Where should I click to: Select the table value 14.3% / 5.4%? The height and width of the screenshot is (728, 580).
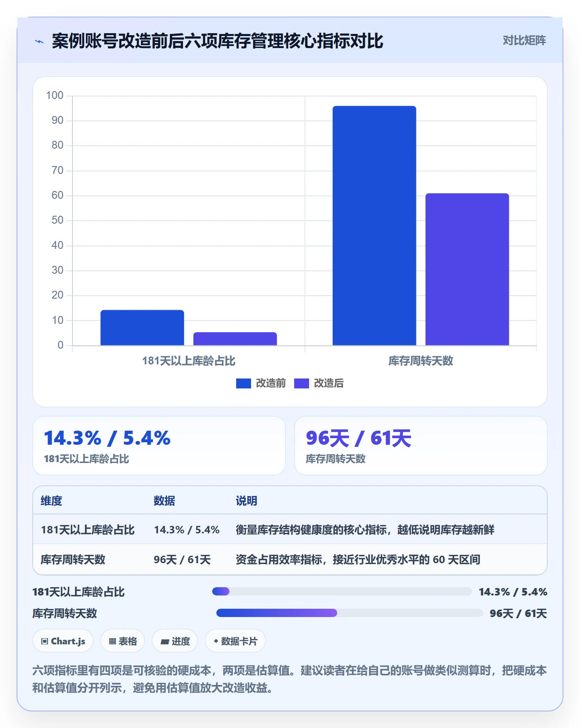pos(187,530)
